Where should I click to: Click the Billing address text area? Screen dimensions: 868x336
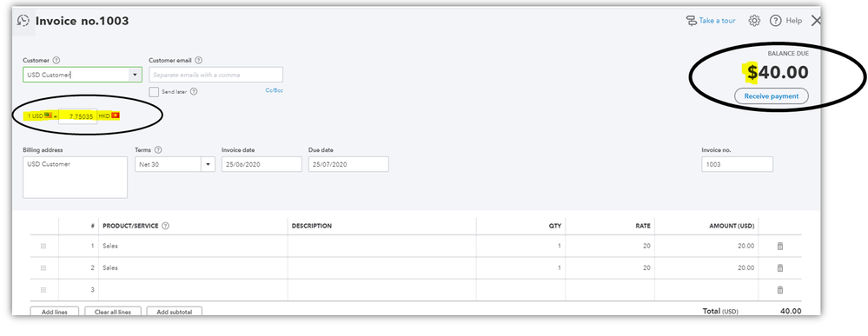point(76,177)
